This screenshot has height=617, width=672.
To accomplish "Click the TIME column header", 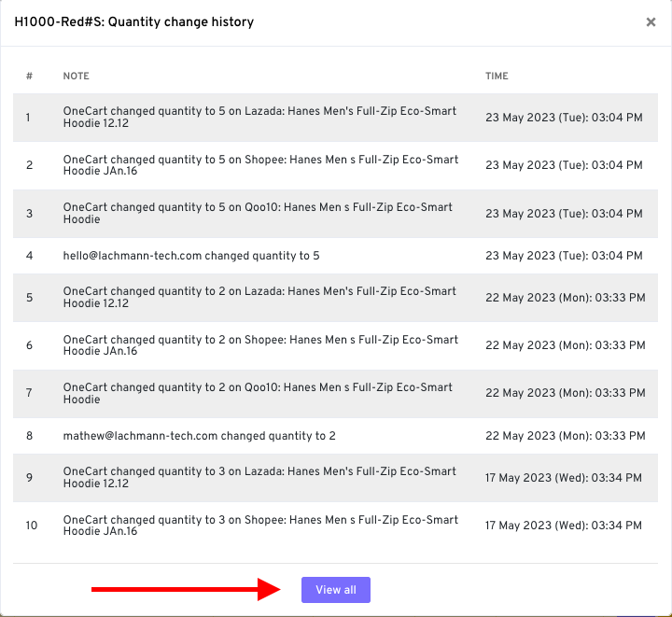I will click(497, 77).
